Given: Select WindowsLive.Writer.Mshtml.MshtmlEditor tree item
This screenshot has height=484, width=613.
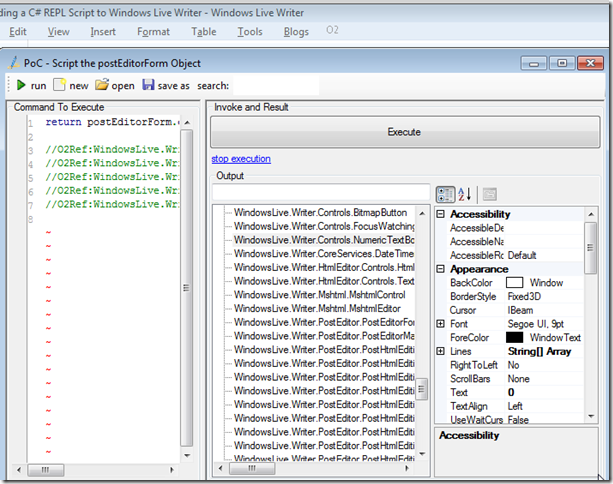Looking at the screenshot, I should click(317, 308).
